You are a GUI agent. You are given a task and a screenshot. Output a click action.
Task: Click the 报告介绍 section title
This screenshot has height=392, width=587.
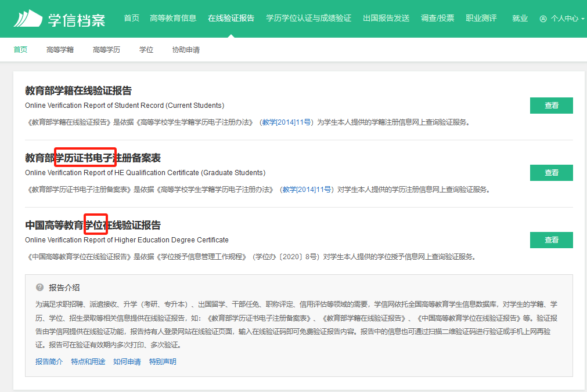(64, 288)
